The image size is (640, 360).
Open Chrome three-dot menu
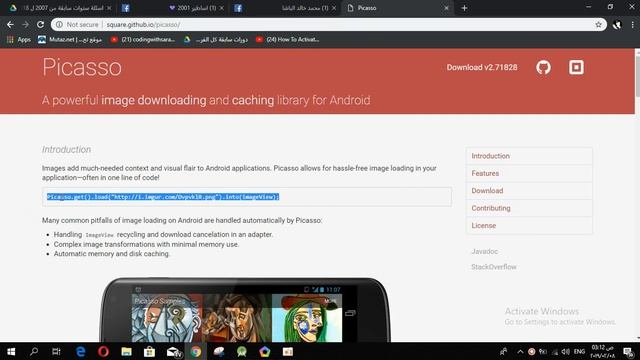click(632, 24)
